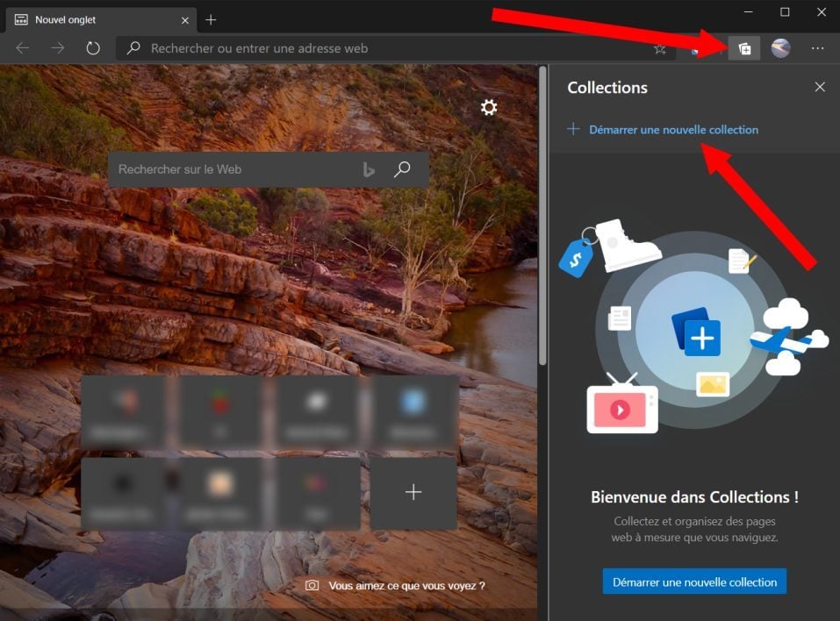The width and height of the screenshot is (840, 621).
Task: Click the browser back arrow
Action: point(23,48)
